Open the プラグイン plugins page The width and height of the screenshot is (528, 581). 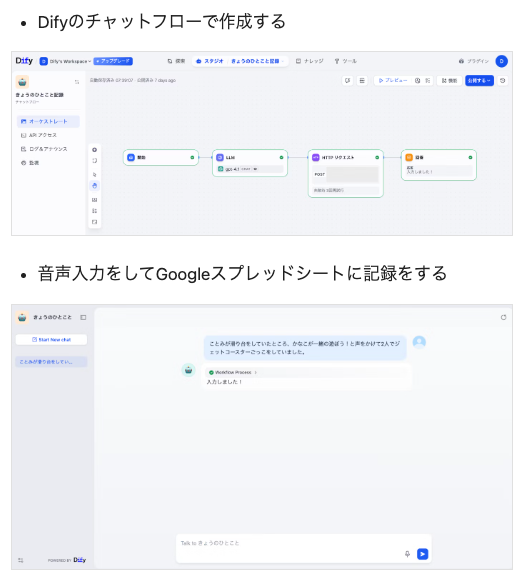pyautogui.click(x=474, y=61)
